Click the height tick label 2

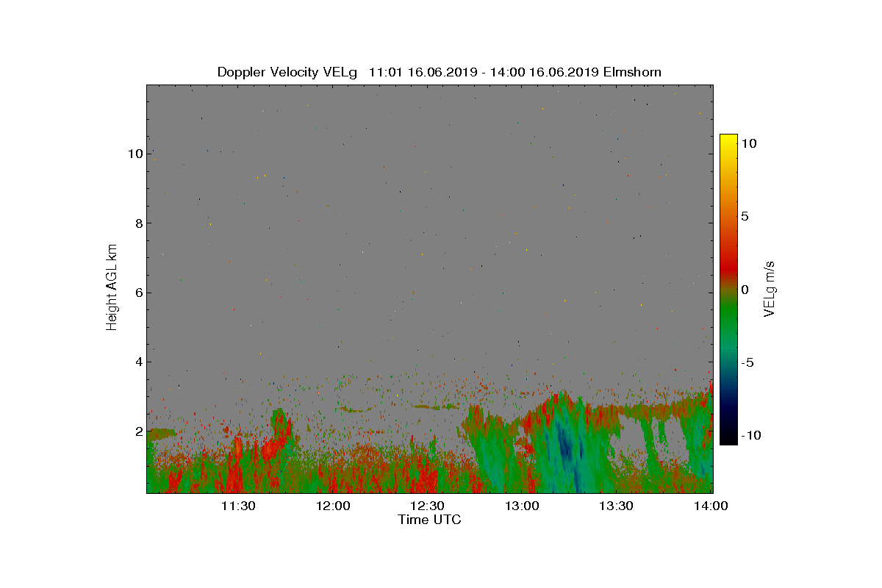click(x=137, y=431)
